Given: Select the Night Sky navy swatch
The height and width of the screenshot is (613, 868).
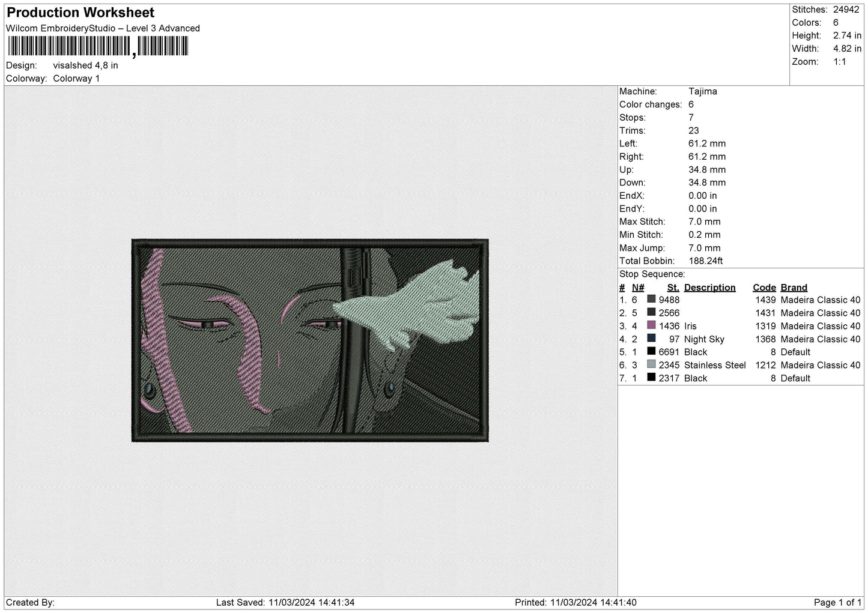Looking at the screenshot, I should [x=651, y=339].
